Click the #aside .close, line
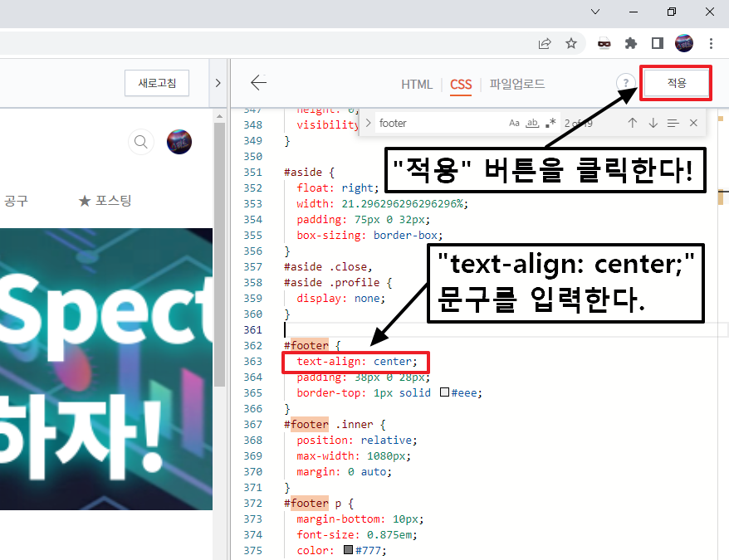This screenshot has width=729, height=560. (x=328, y=267)
